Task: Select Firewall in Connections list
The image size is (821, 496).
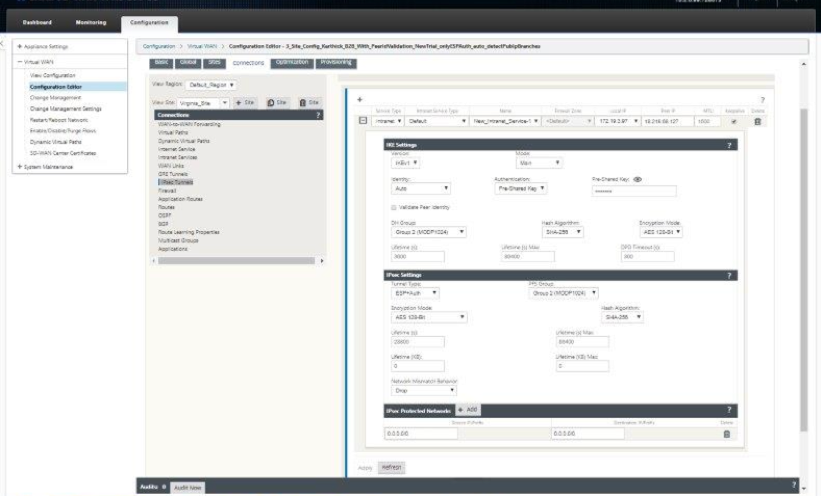Action: pos(167,191)
